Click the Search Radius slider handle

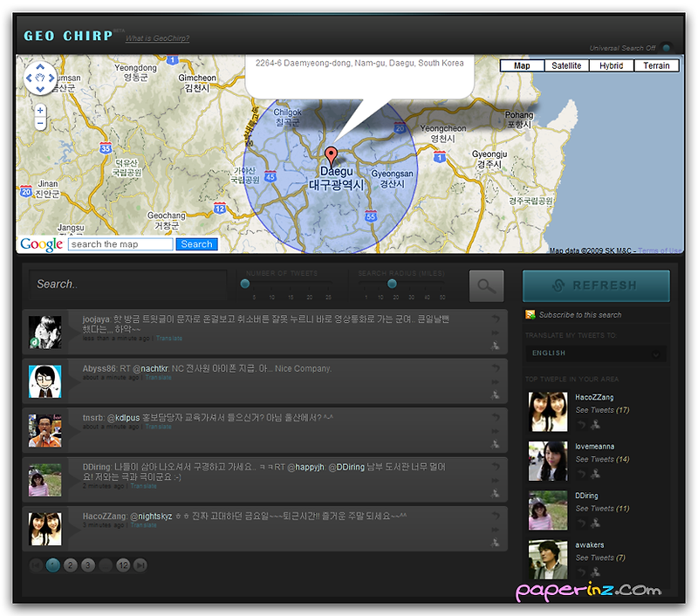click(x=392, y=284)
